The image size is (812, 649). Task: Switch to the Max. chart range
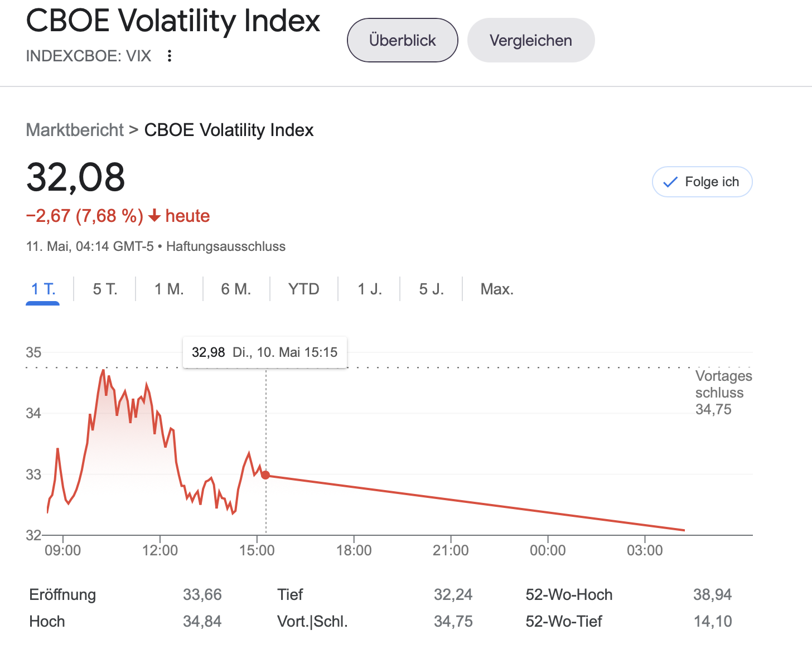(497, 289)
